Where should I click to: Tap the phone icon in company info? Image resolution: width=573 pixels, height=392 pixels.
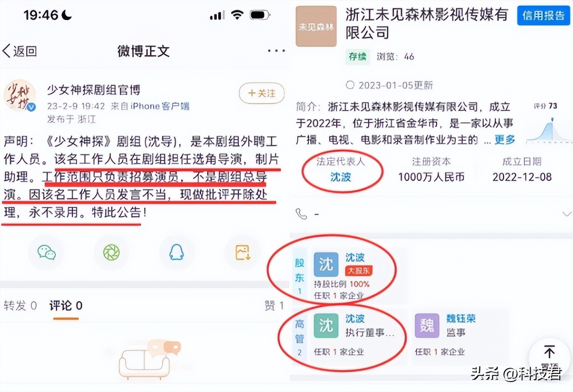[x=301, y=214]
